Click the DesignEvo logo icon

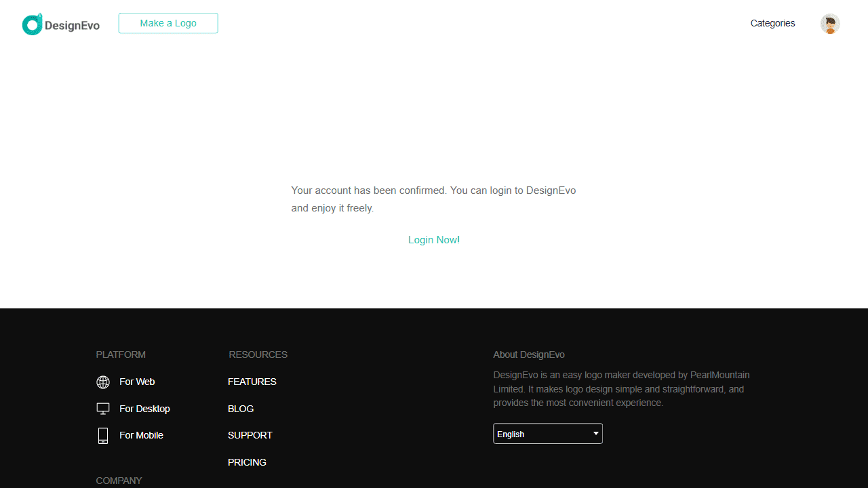click(32, 25)
